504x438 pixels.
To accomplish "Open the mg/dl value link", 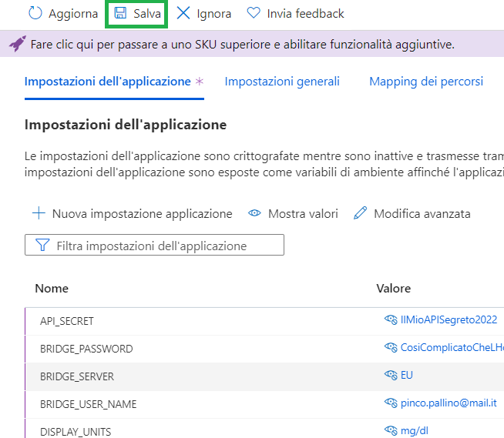I will click(415, 430).
